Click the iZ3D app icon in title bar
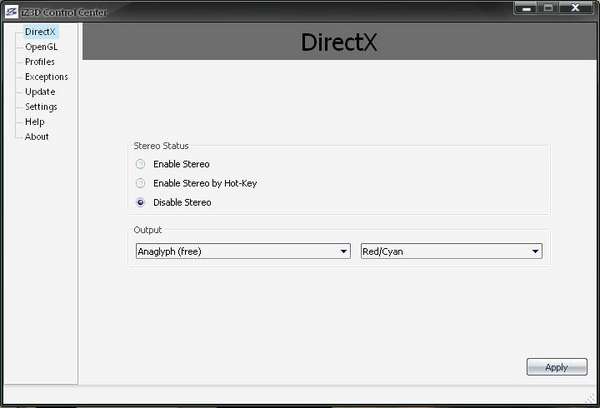 (x=11, y=12)
